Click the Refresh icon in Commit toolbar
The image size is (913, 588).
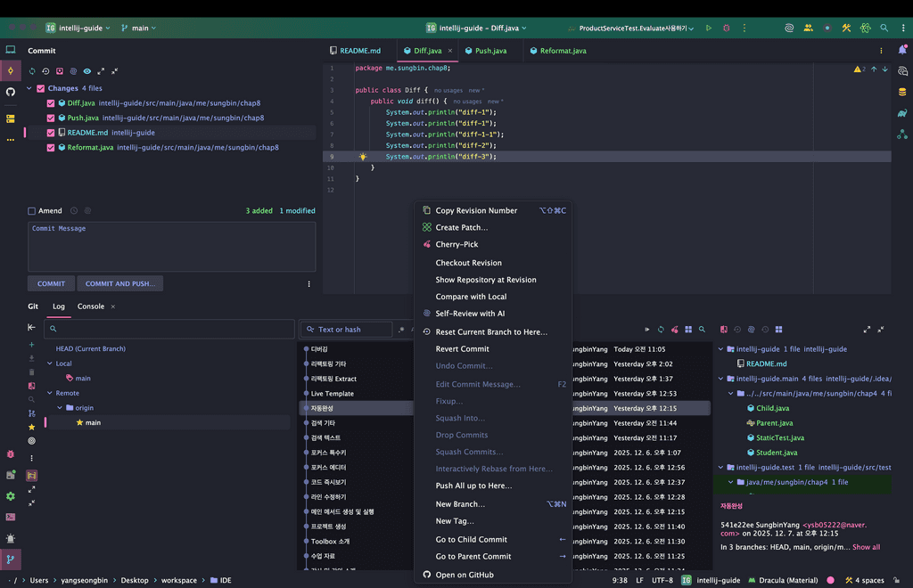point(33,71)
